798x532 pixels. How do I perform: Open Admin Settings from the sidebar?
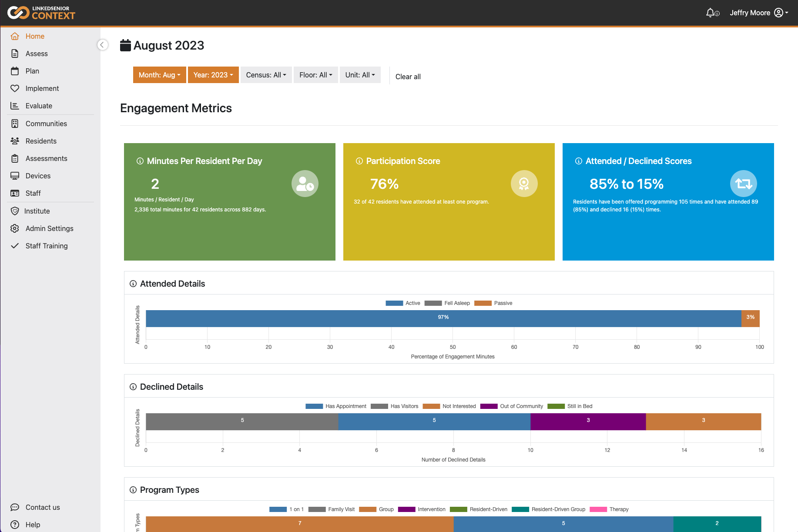point(49,228)
